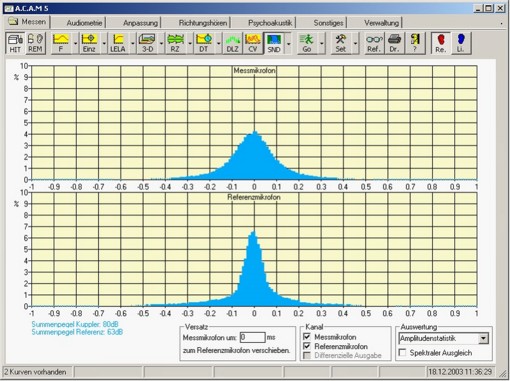This screenshot has width=510, height=381.
Task: Open the 3-D measurement tool
Action: pyautogui.click(x=147, y=43)
